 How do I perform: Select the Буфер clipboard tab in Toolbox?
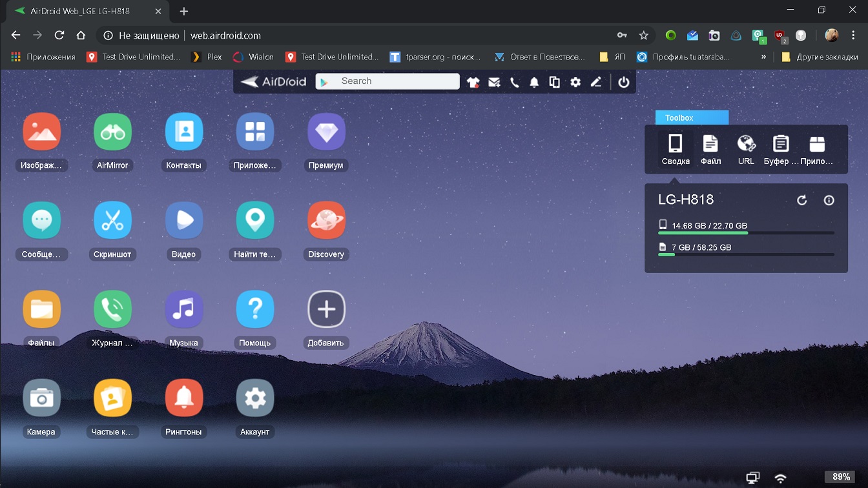tap(781, 149)
